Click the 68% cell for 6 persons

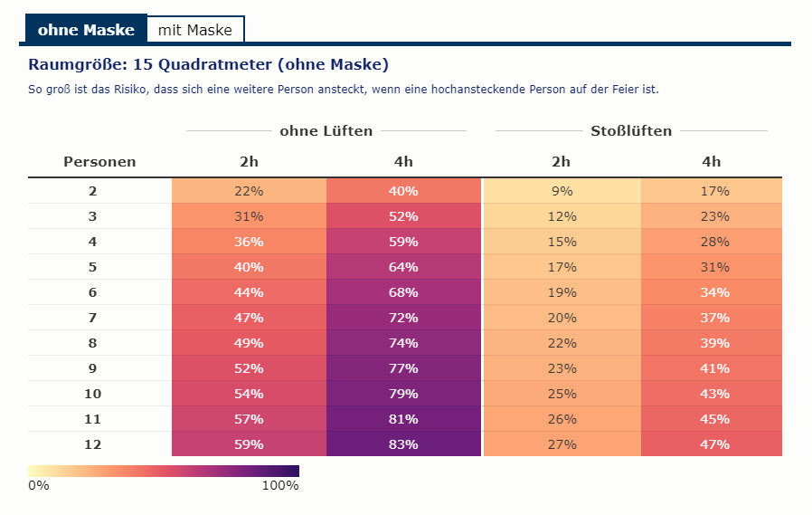tap(404, 292)
